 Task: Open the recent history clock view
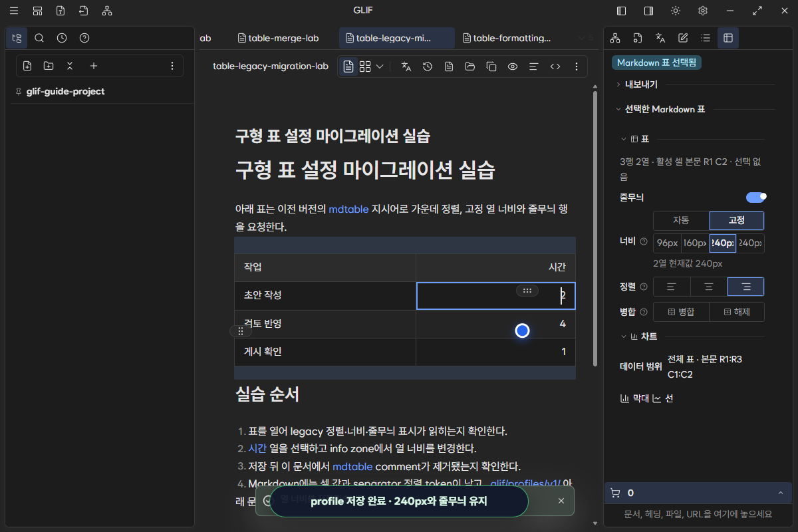[62, 38]
